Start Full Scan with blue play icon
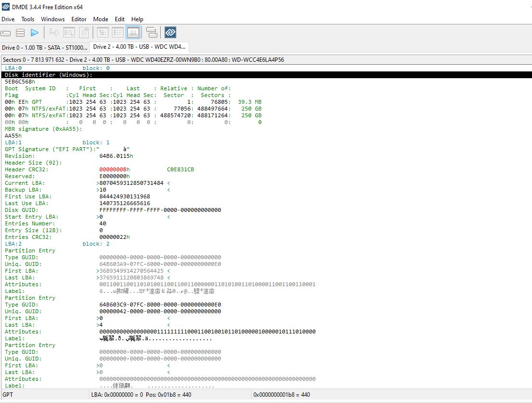This screenshot has width=532, height=403. point(35,33)
